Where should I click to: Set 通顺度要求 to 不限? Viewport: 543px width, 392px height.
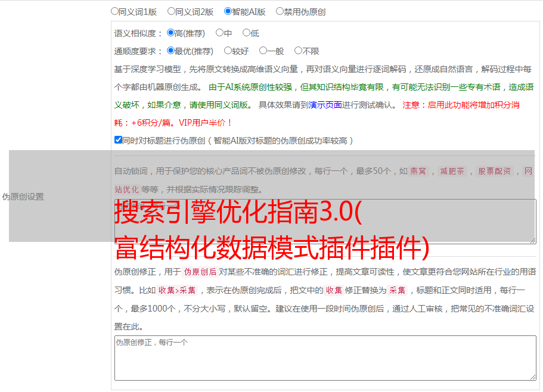[x=298, y=51]
